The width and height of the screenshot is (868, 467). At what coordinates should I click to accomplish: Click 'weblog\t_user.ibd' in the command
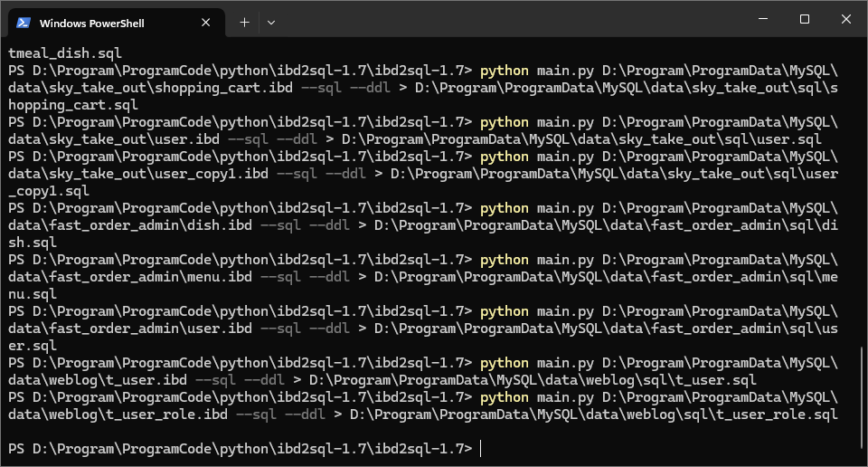118,380
